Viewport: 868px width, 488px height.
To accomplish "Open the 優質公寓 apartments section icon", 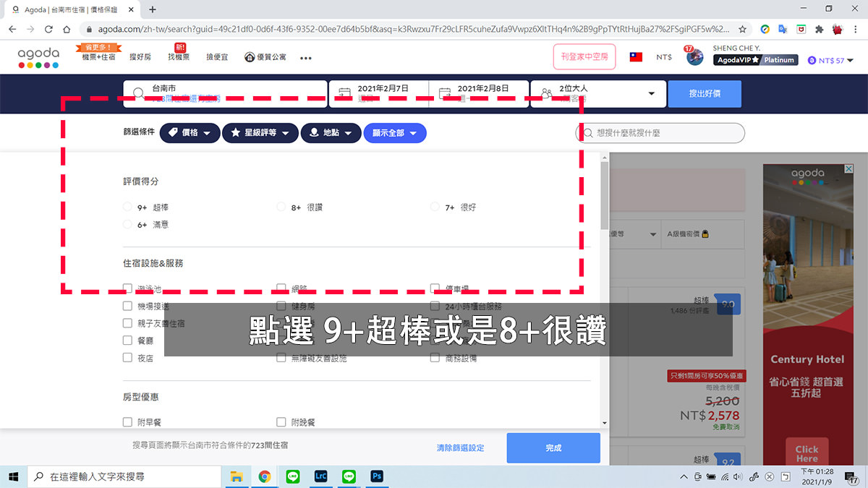I will coord(249,56).
